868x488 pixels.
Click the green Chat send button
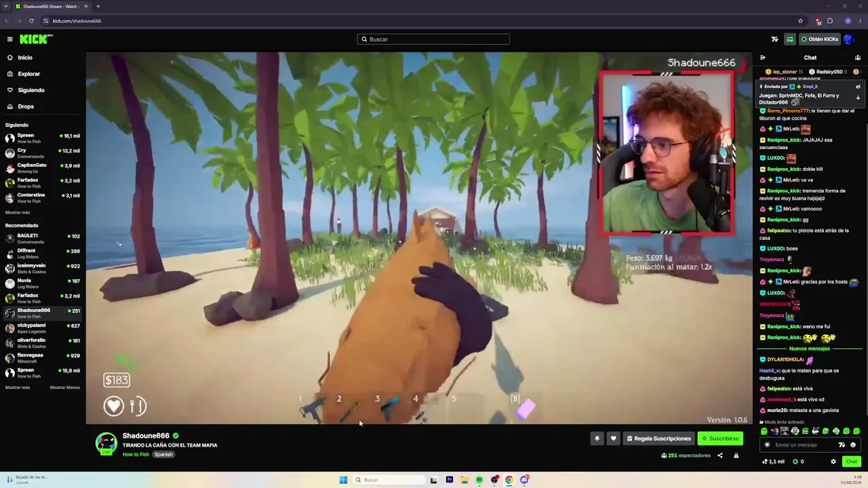(852, 462)
